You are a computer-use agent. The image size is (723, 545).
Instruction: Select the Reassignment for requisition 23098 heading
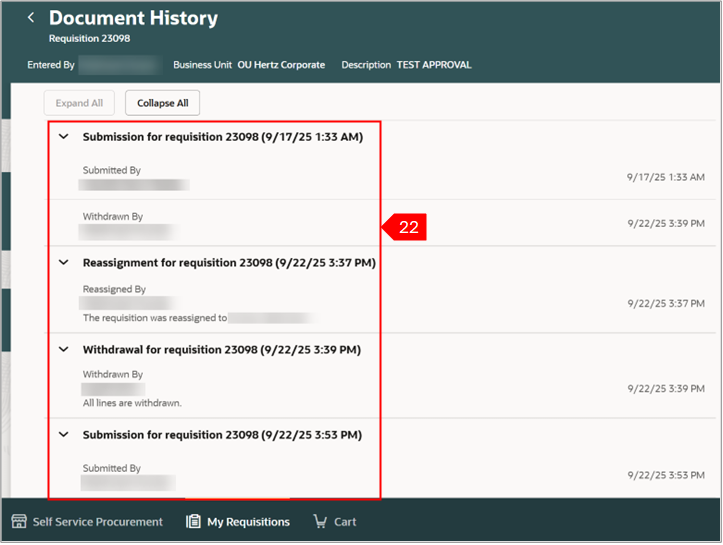coord(229,263)
